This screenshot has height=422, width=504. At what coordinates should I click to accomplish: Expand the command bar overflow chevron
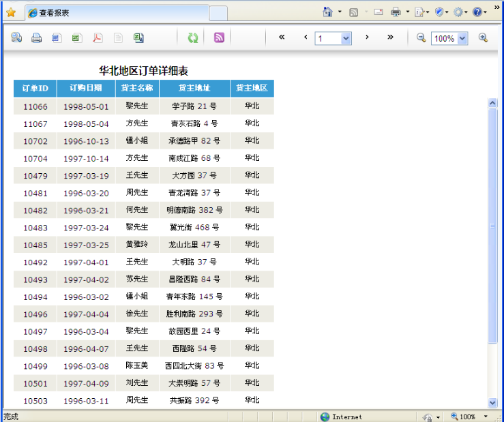(x=497, y=7)
